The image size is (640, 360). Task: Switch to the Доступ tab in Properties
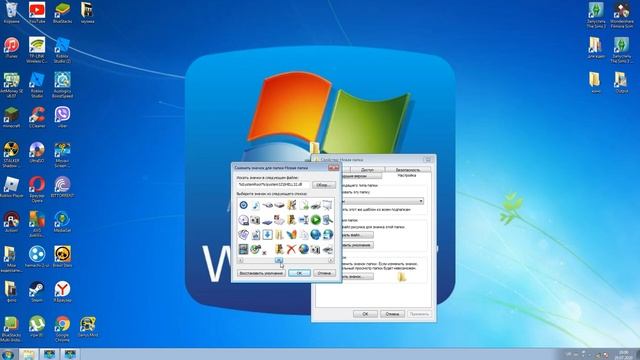coord(367,170)
